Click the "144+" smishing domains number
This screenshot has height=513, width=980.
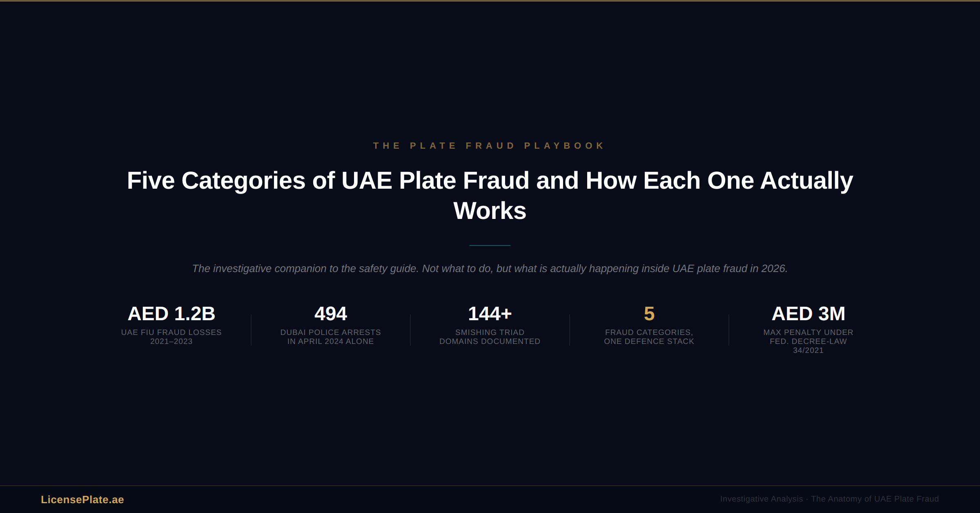click(490, 314)
